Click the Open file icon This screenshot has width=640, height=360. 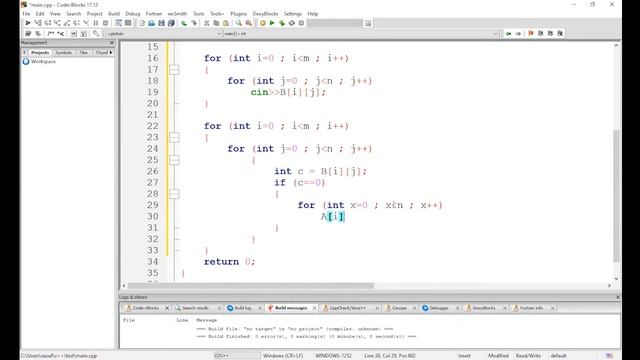151,23
